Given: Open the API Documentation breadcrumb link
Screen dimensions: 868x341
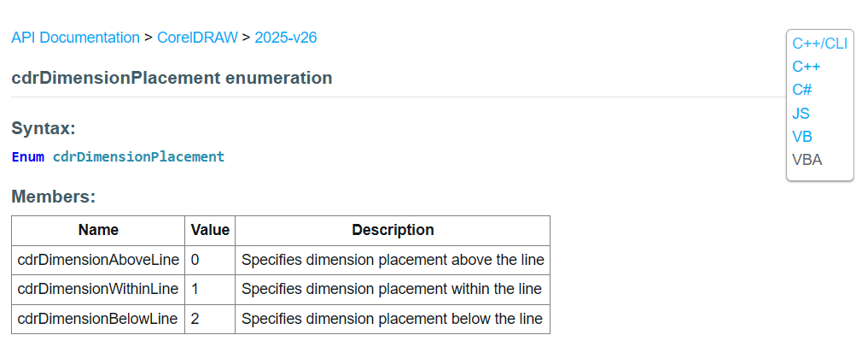Looking at the screenshot, I should 75,38.
